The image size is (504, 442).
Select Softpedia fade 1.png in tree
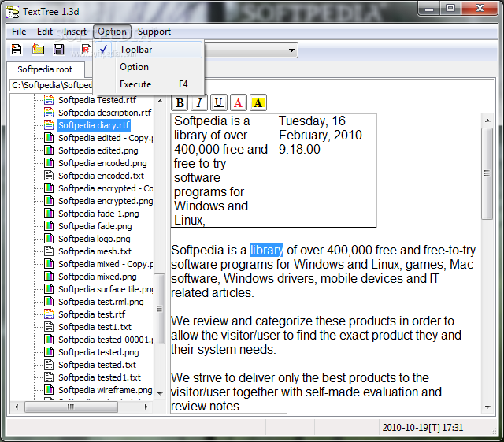click(98, 214)
